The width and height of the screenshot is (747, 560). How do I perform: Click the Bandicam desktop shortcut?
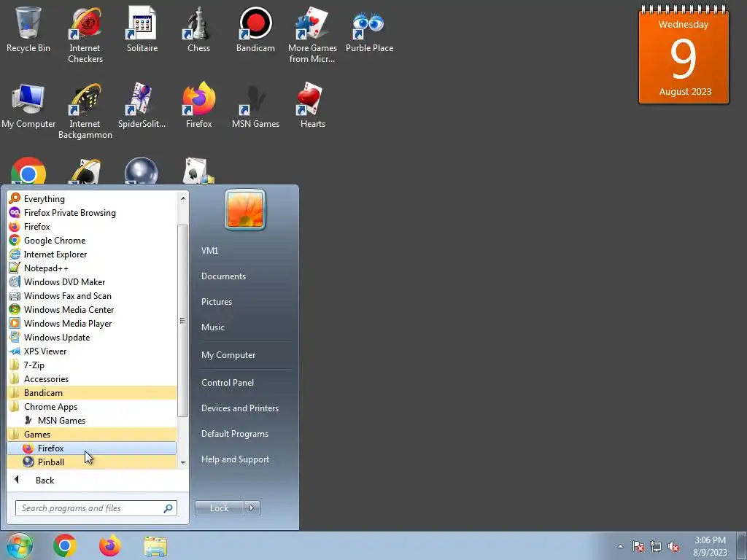coord(255,29)
